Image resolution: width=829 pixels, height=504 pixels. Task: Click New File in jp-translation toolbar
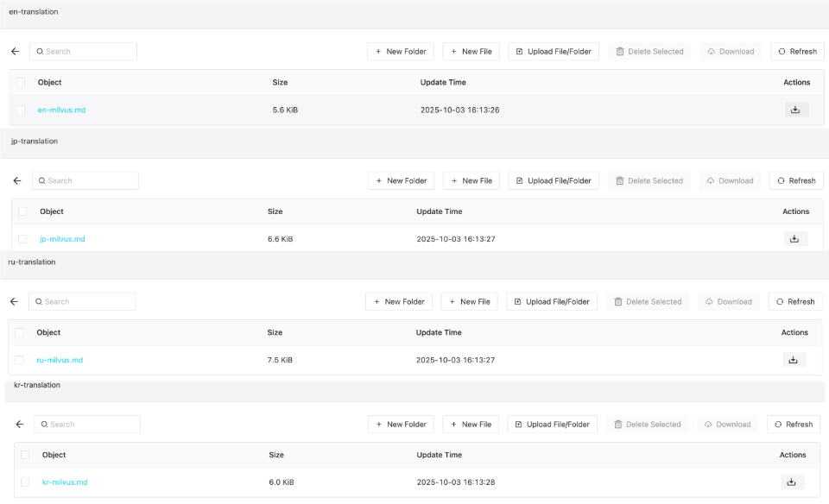click(x=471, y=181)
